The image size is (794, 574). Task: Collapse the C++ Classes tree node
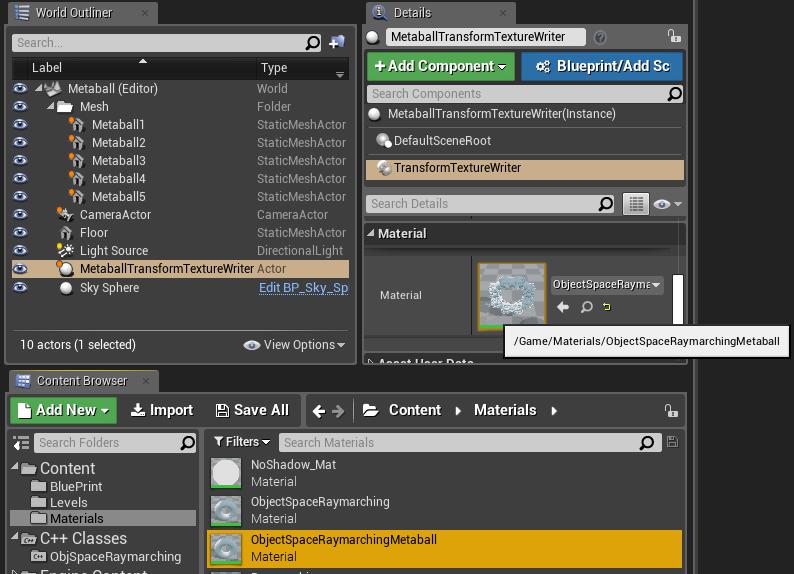click(x=15, y=537)
